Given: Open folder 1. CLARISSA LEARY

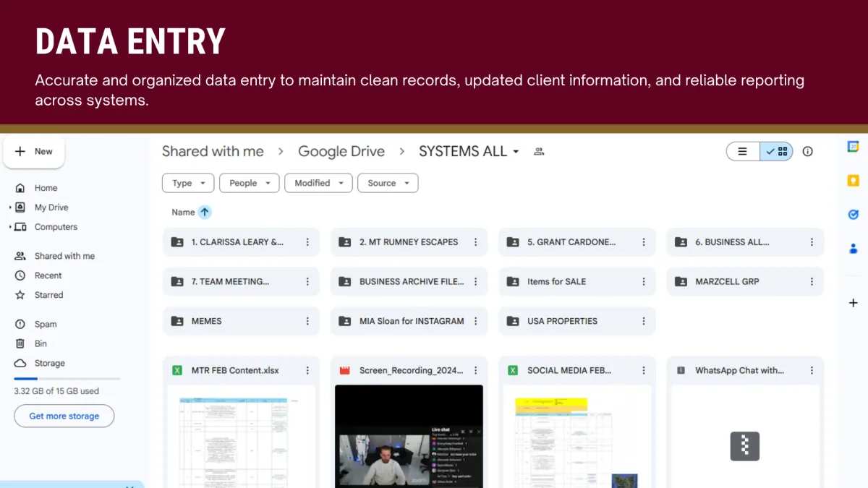Looking at the screenshot, I should tap(241, 242).
